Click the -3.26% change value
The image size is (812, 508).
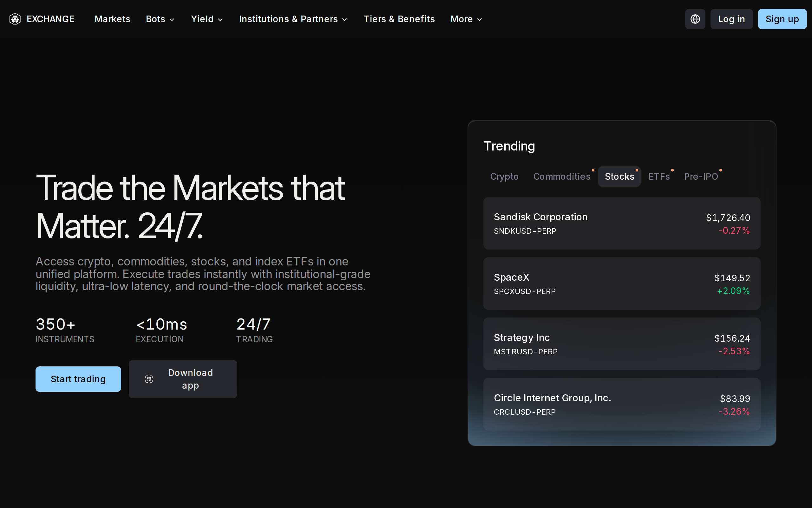pos(734,411)
